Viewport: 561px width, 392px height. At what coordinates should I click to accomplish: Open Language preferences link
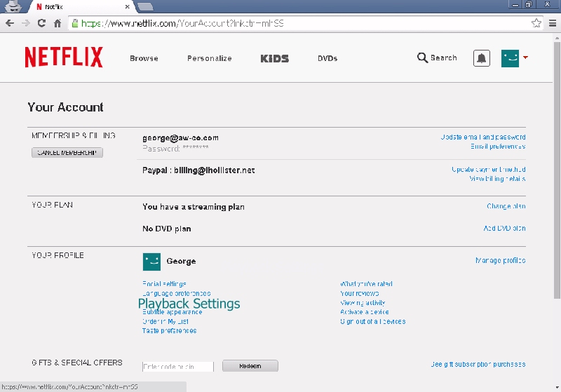177,293
